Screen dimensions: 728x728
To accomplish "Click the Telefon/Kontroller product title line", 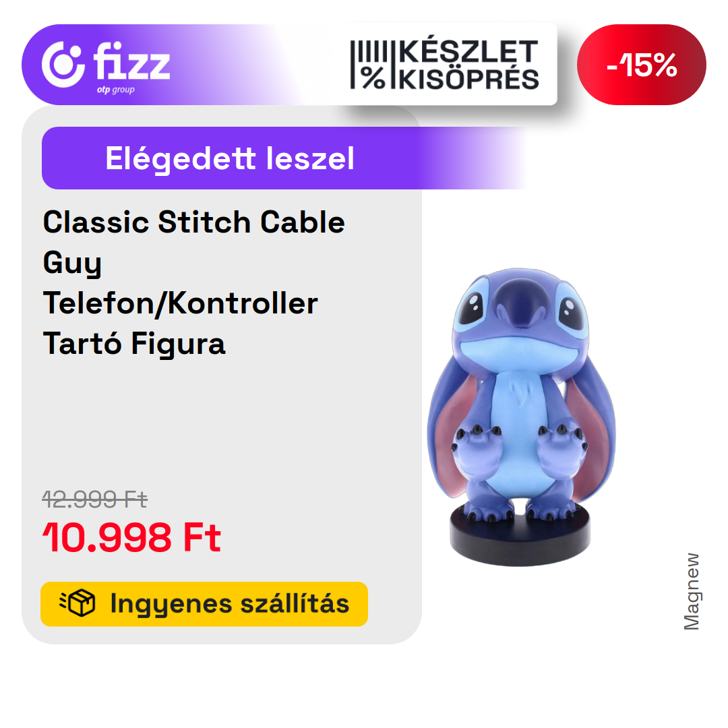I will click(180, 303).
